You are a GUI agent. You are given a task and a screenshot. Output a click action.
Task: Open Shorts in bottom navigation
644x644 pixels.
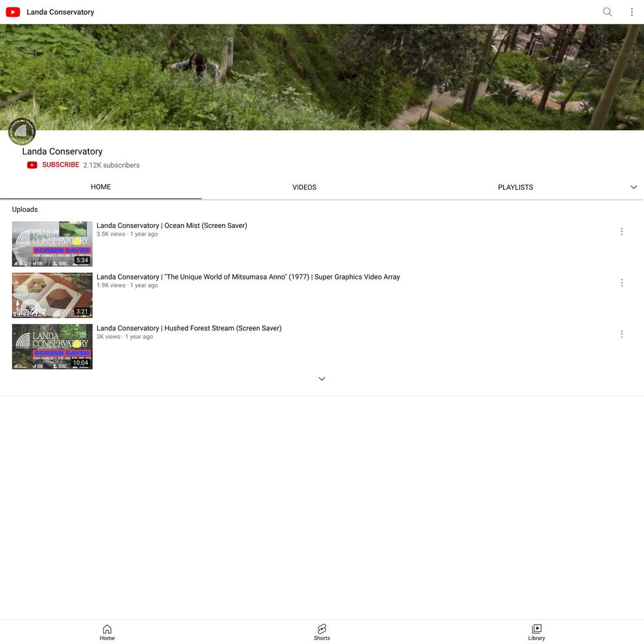(x=321, y=632)
